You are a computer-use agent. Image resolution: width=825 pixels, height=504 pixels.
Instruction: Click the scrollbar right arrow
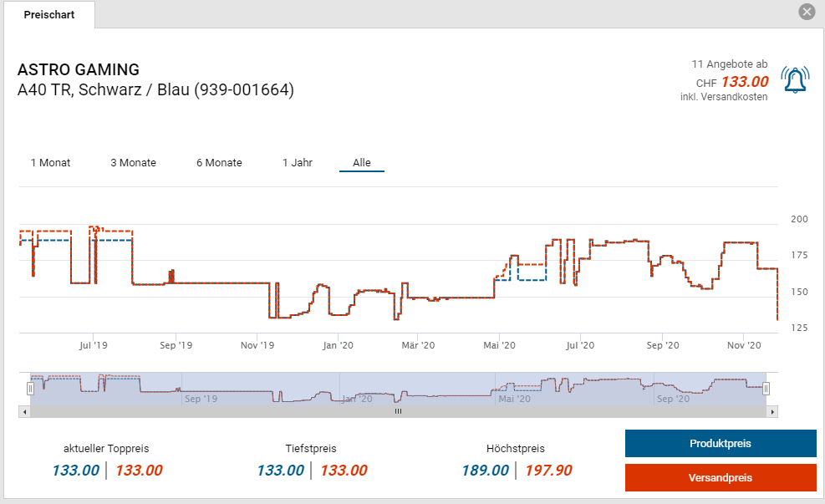click(x=772, y=411)
